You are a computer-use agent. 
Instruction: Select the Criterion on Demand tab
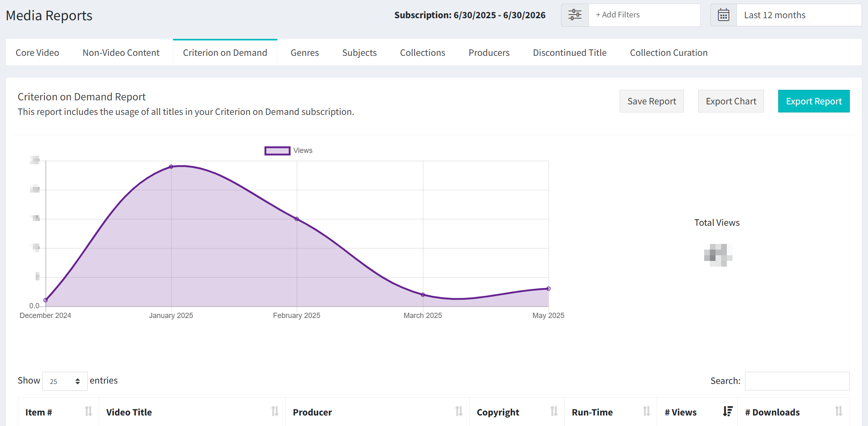[225, 53]
